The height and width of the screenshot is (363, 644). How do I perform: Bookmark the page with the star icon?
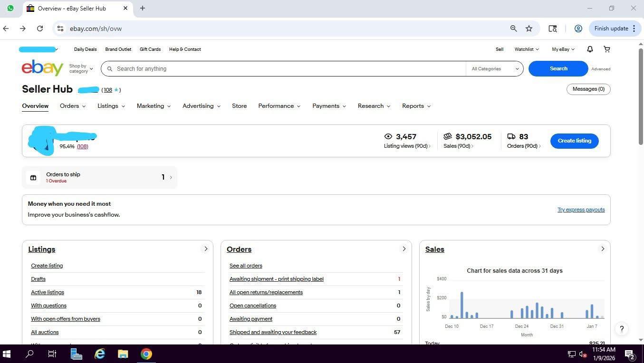(x=529, y=29)
